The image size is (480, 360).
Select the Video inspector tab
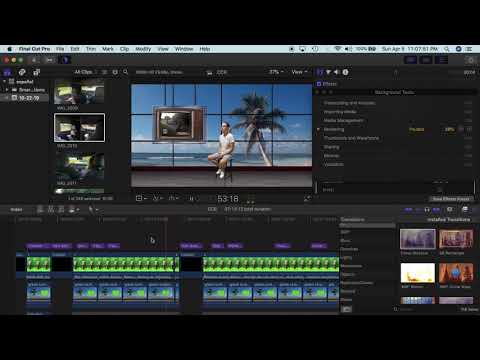(320, 72)
